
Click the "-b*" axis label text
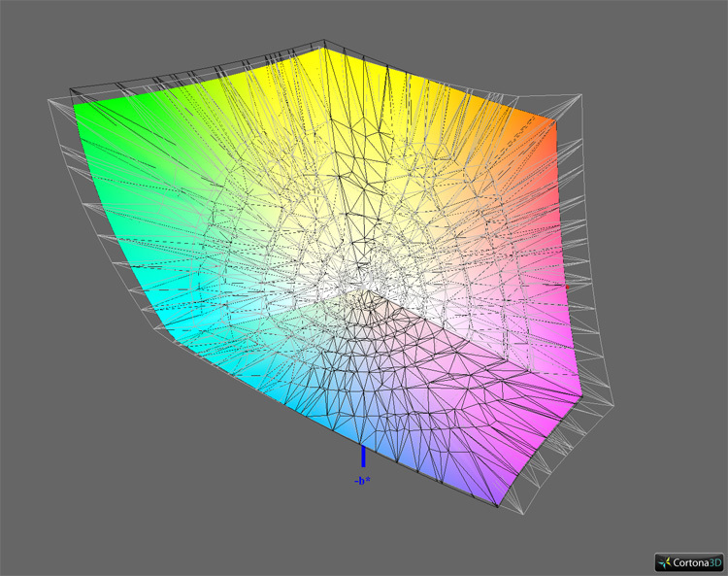[362, 481]
